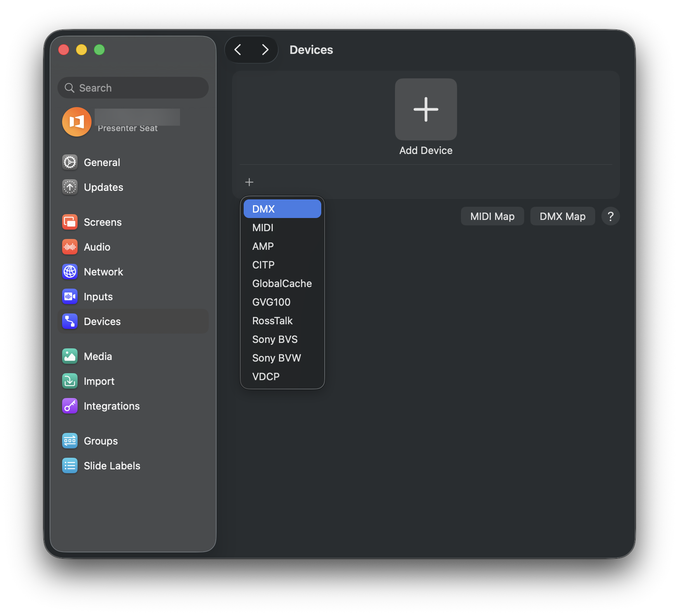Open the Updates icon in sidebar

click(x=70, y=187)
